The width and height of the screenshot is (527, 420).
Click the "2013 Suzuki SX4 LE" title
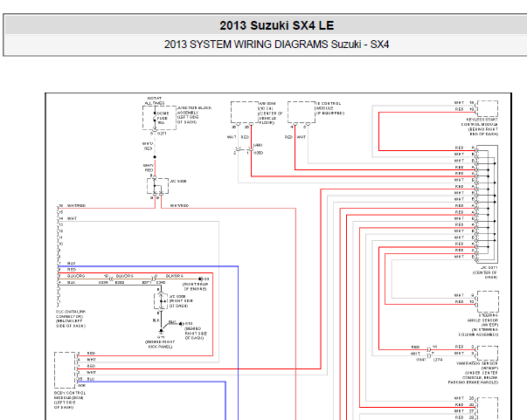pos(276,25)
